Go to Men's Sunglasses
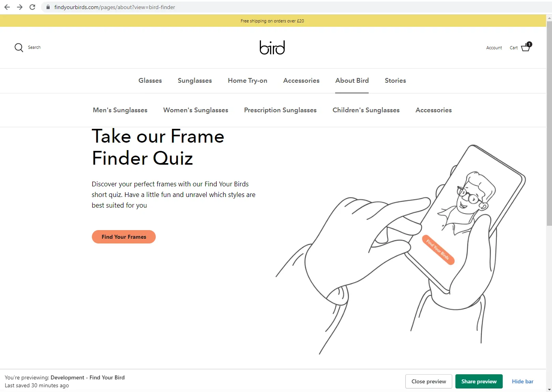 point(120,110)
